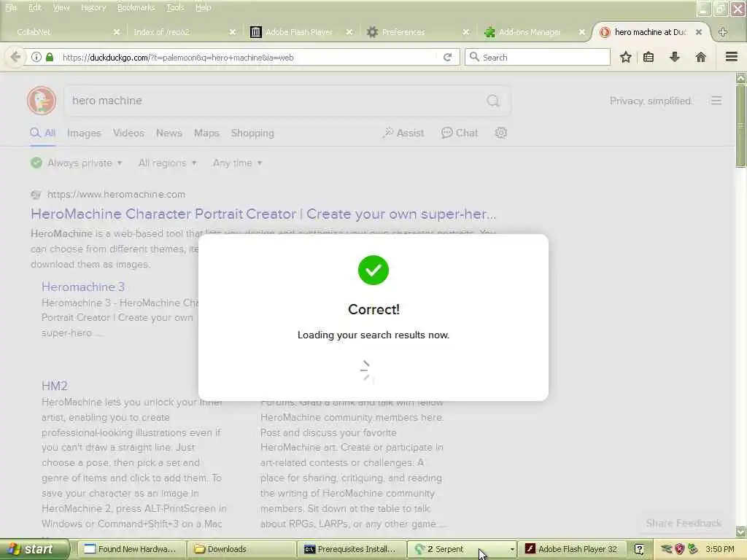Bookmark this page with the star icon
This screenshot has height=560, width=747.
(x=625, y=57)
